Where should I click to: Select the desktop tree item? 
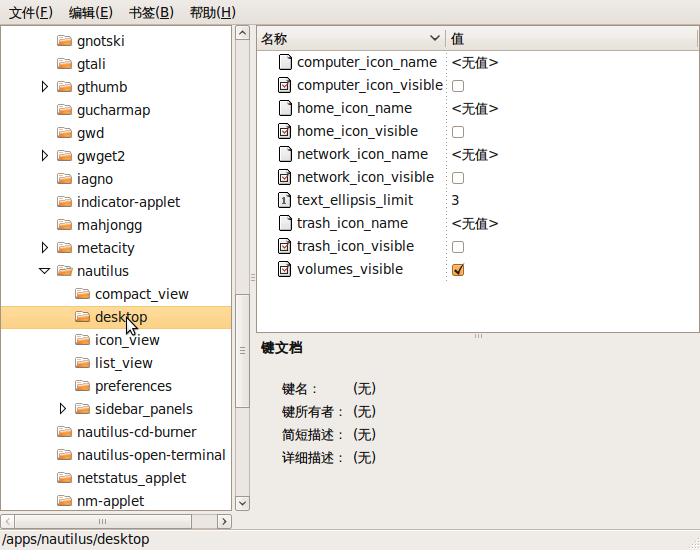click(x=116, y=317)
